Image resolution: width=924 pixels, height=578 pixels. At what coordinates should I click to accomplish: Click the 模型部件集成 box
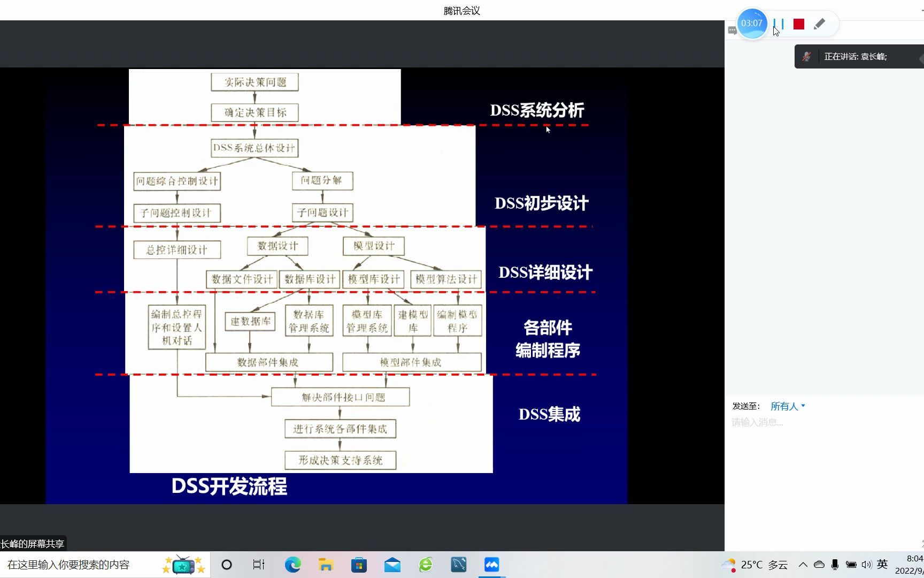(x=412, y=362)
